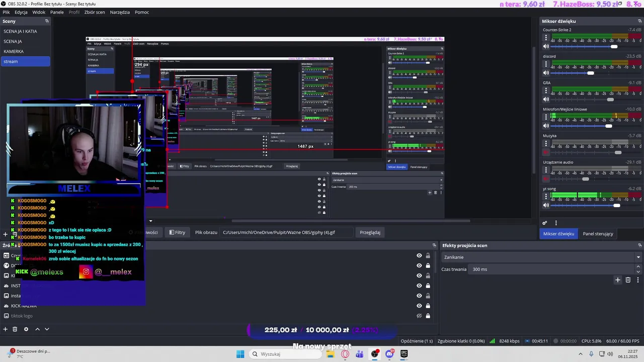Hide the KICK NAZWA source via eye

[x=419, y=306]
